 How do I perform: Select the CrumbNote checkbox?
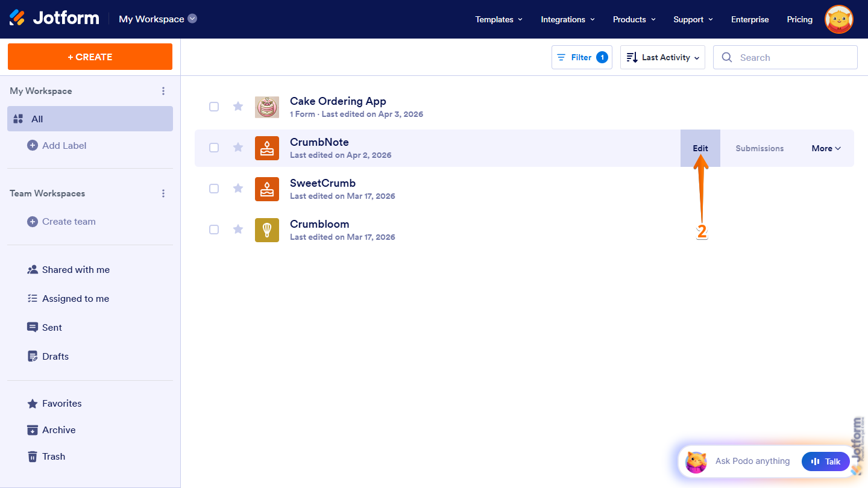click(214, 148)
